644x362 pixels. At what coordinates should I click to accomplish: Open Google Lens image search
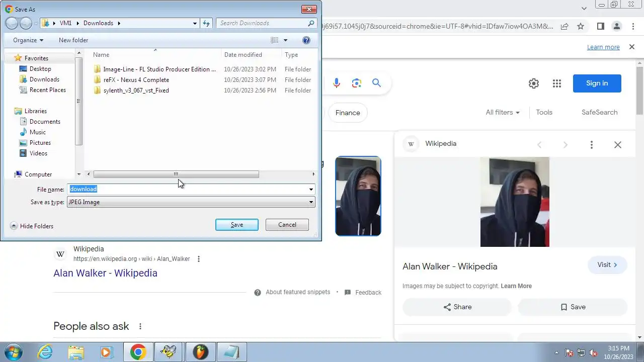357,83
